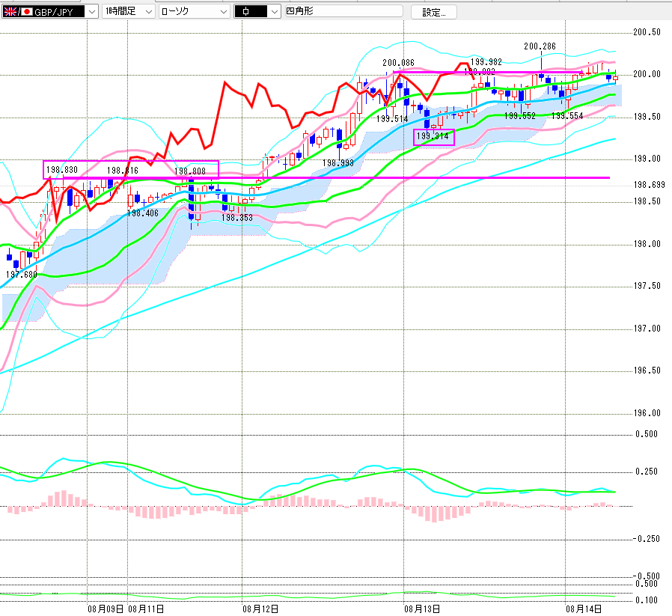Viewport: 672px width, 616px height.
Task: Select the 198.353 low price label
Action: point(237,218)
